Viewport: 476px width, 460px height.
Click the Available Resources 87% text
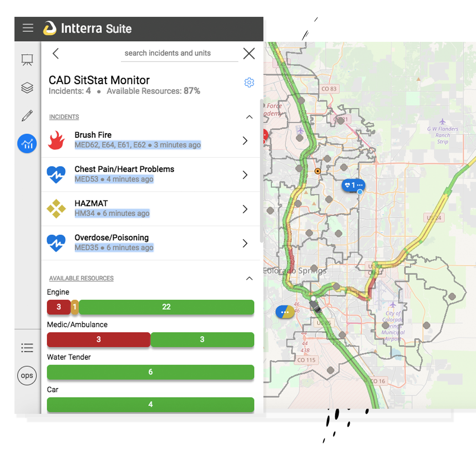point(154,91)
